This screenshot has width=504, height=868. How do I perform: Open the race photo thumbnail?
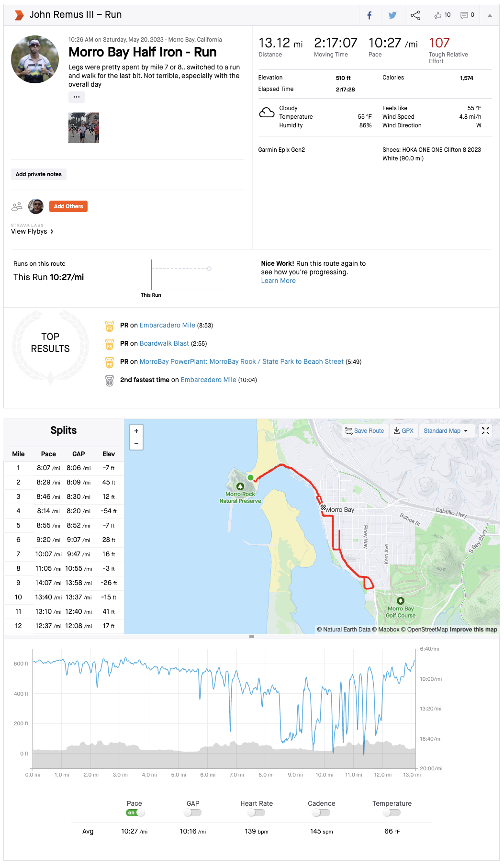pyautogui.click(x=84, y=128)
